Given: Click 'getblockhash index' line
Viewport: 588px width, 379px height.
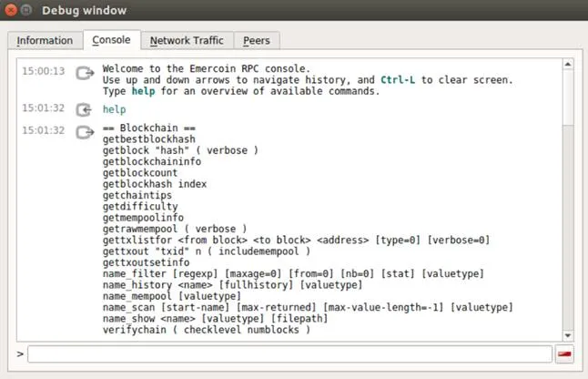Looking at the screenshot, I should pyautogui.click(x=155, y=184).
